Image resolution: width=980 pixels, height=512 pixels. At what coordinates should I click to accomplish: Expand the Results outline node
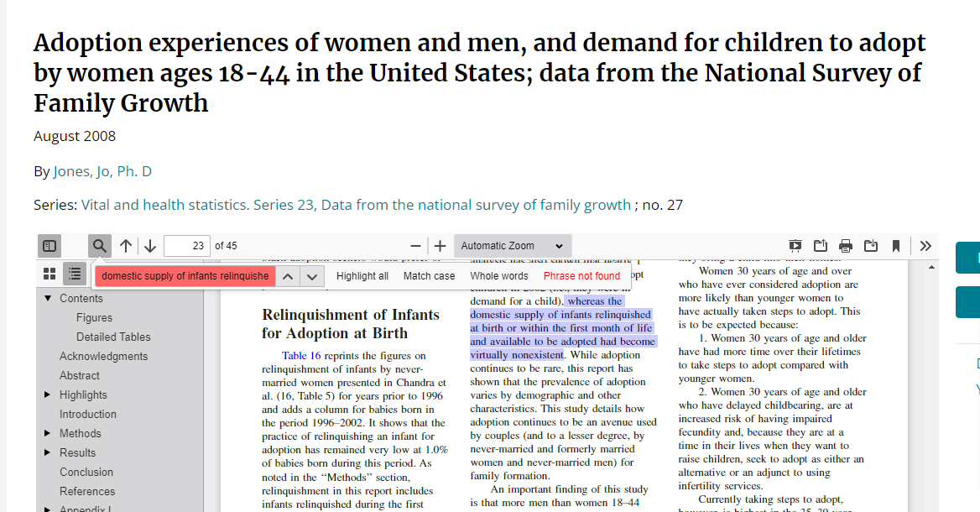click(x=48, y=452)
